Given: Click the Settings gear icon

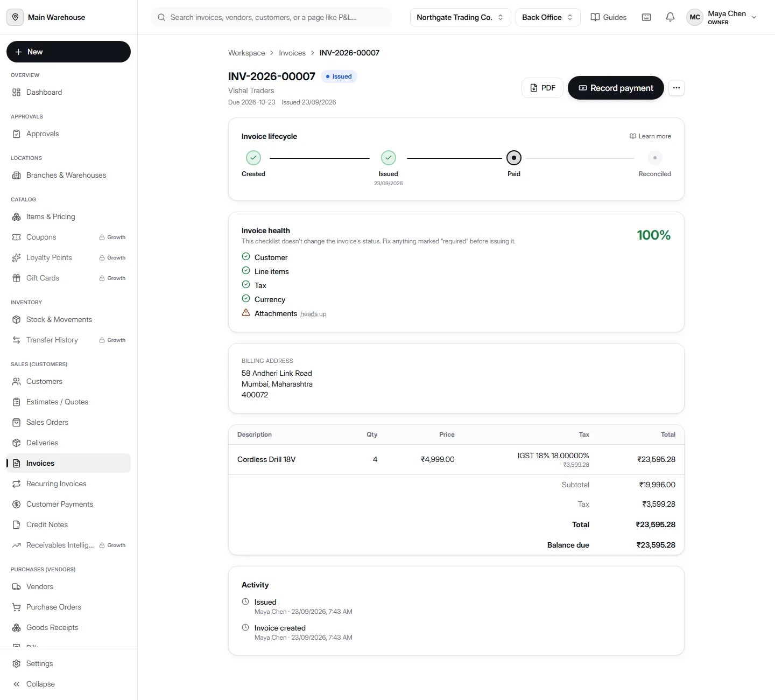Looking at the screenshot, I should (x=17, y=664).
